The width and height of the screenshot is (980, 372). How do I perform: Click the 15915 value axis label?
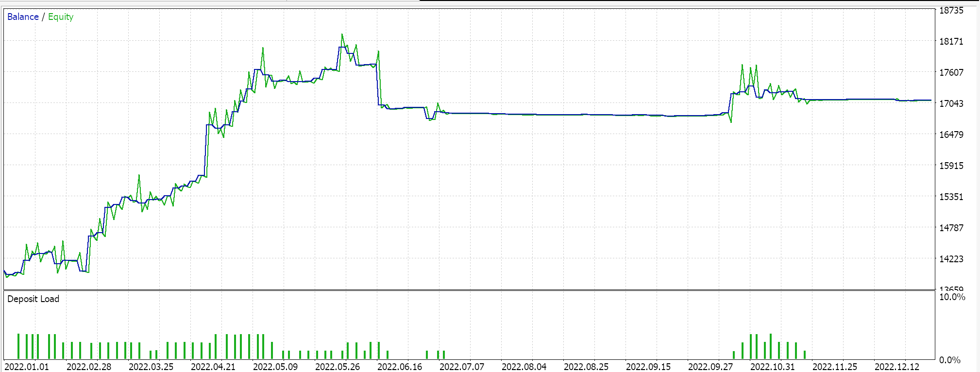tap(951, 166)
